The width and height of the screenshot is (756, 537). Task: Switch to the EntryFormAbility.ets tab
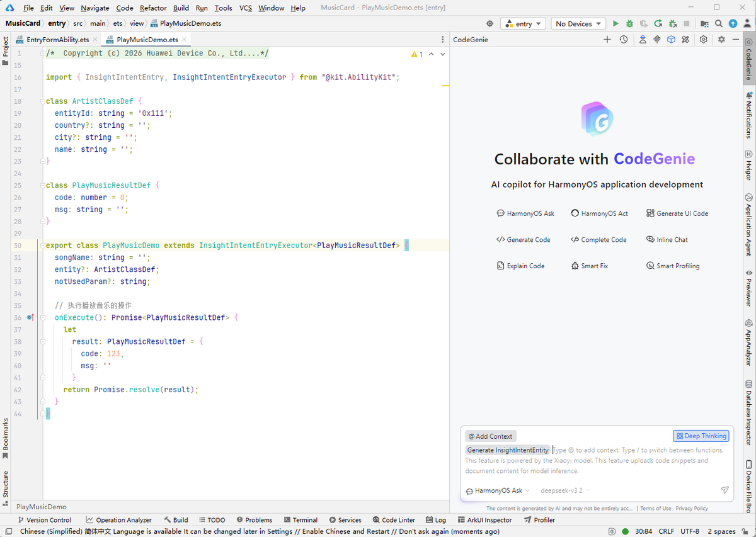(57, 40)
